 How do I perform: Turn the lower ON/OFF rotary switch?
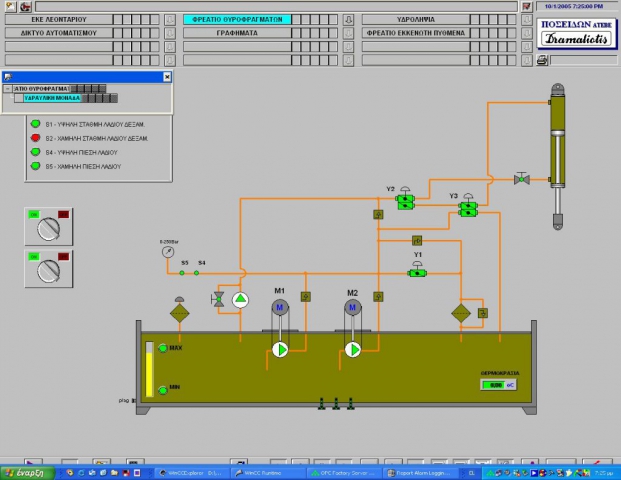pyautogui.click(x=49, y=269)
